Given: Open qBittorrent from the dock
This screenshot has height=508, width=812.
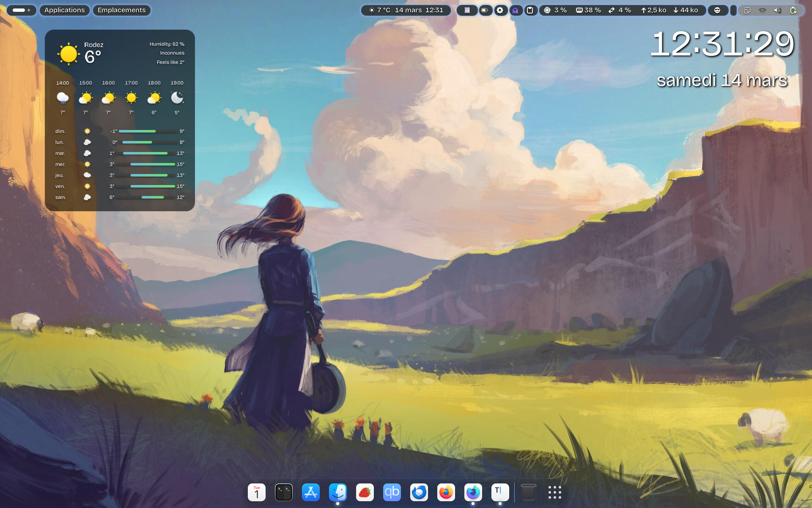Looking at the screenshot, I should [392, 492].
